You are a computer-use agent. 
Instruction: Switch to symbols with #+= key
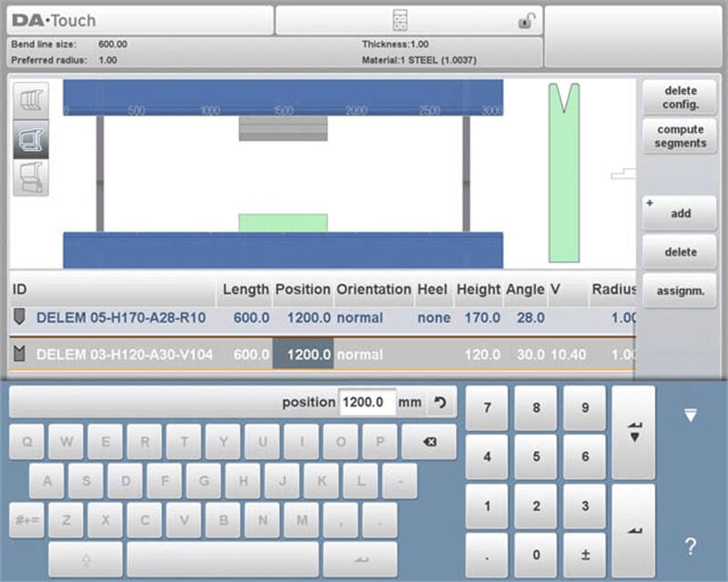coord(26,520)
